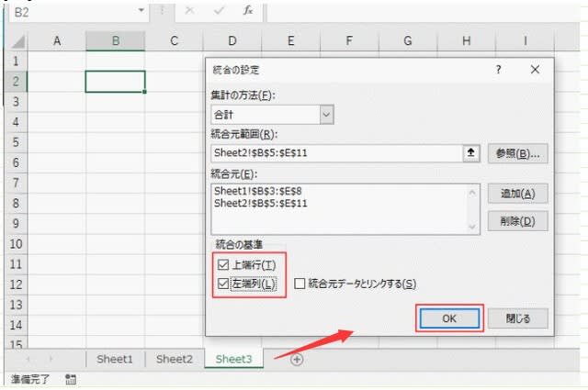Screen dimensions: 588x390
Task: Click the collapse dialog range selector icon
Action: point(471,153)
